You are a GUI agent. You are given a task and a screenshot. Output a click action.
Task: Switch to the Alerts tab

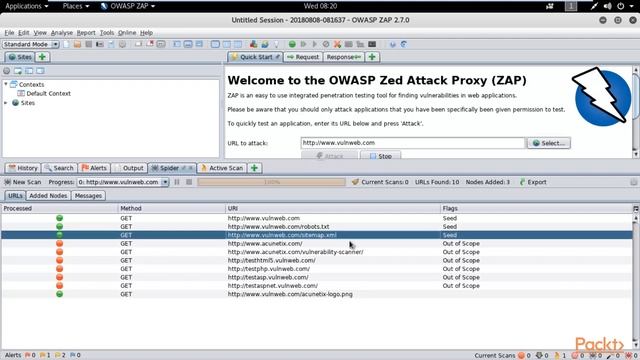click(x=94, y=168)
